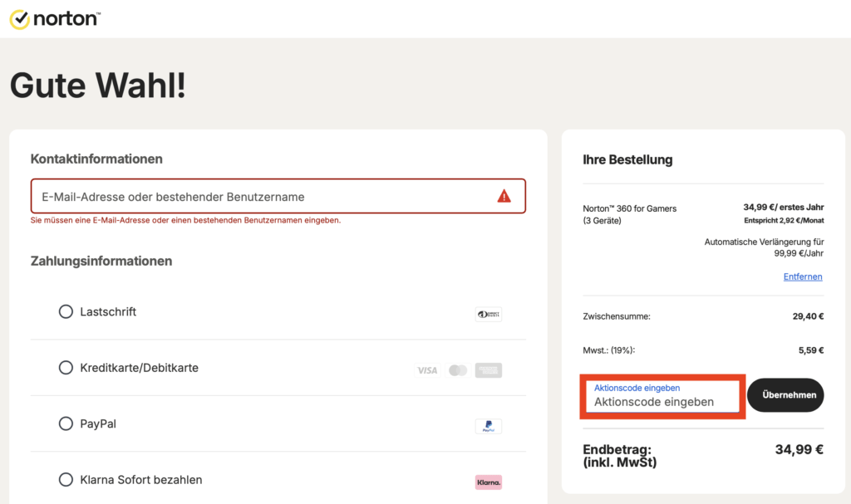
Task: Click the email required error message
Action: click(x=185, y=220)
